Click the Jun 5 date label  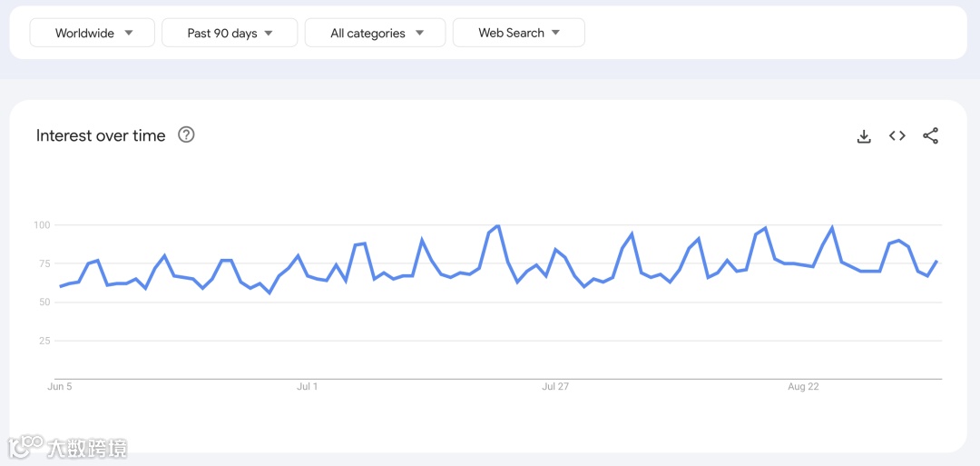click(x=60, y=387)
